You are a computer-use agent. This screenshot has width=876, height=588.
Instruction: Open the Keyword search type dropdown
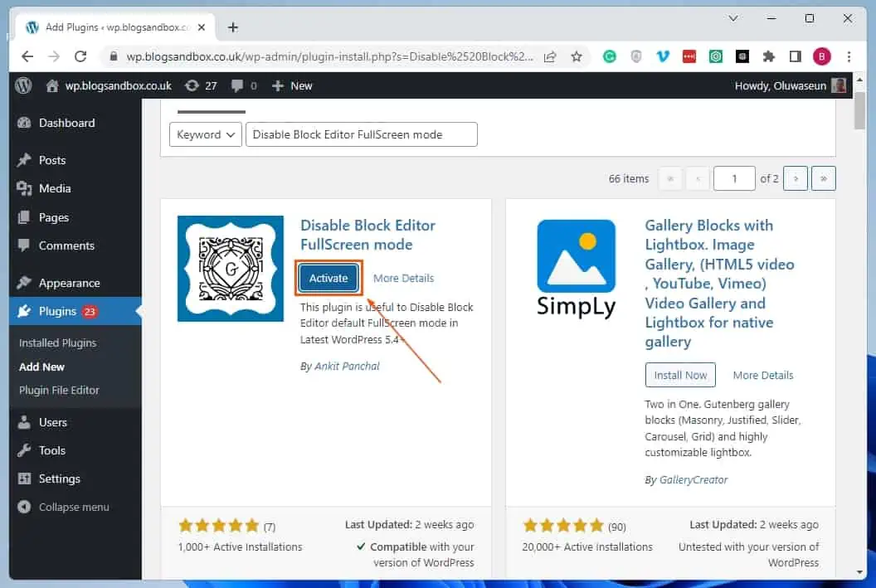tap(206, 134)
